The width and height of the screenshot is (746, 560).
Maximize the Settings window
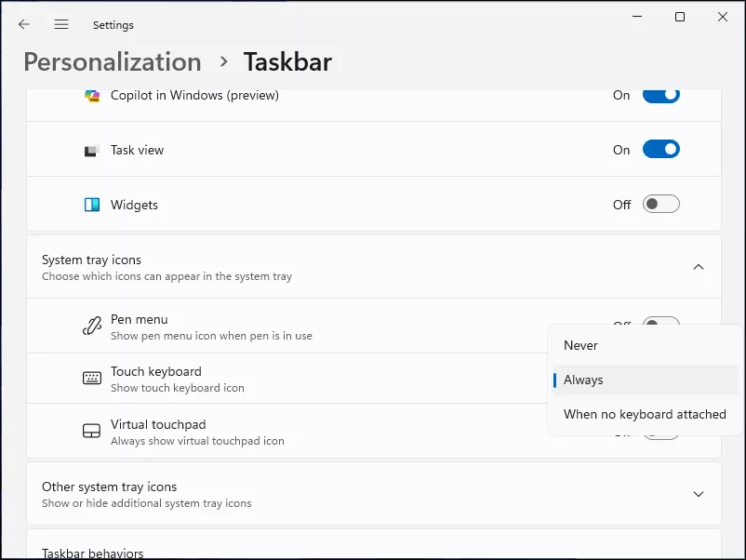point(680,17)
